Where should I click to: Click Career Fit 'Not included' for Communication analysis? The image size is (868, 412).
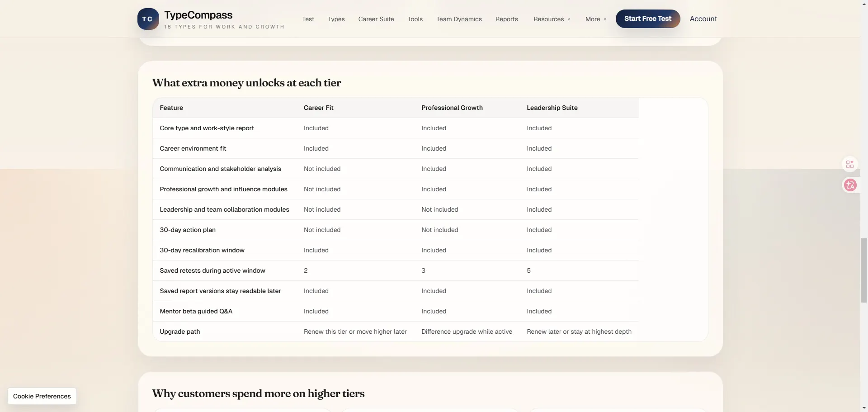[x=322, y=169]
